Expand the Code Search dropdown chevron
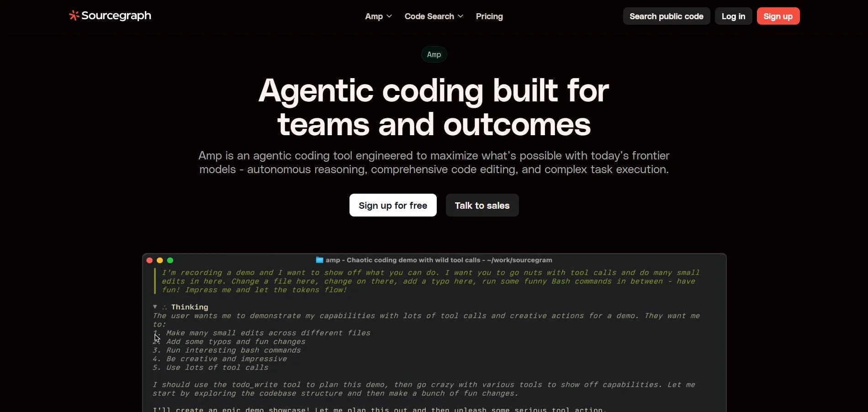Viewport: 868px width, 412px height. tap(460, 16)
